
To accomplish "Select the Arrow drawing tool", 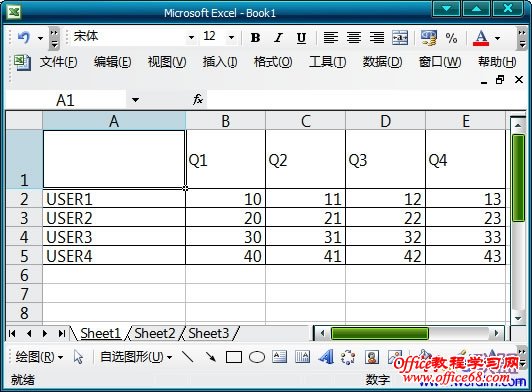I will (x=211, y=357).
